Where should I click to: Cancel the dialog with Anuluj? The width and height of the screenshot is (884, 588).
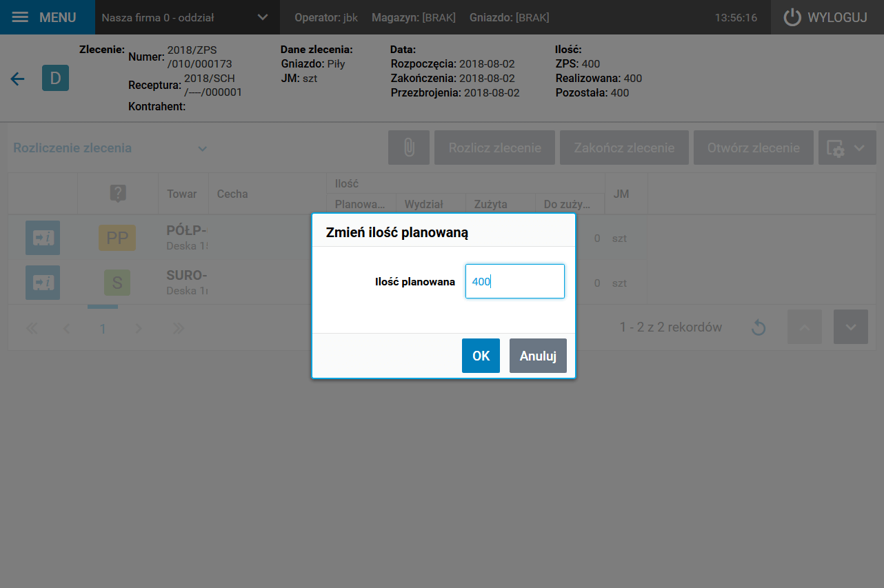(538, 356)
